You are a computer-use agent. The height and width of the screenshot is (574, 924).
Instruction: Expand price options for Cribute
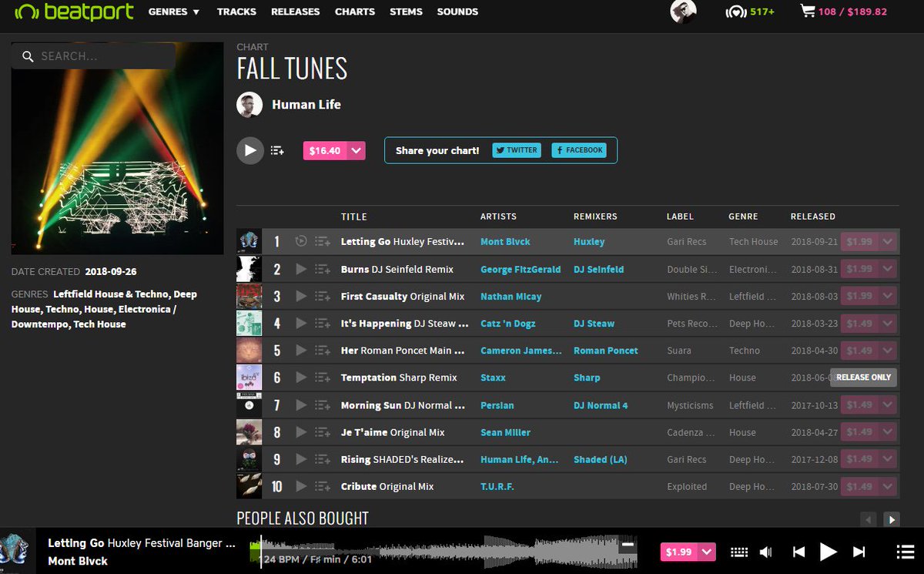pos(887,486)
